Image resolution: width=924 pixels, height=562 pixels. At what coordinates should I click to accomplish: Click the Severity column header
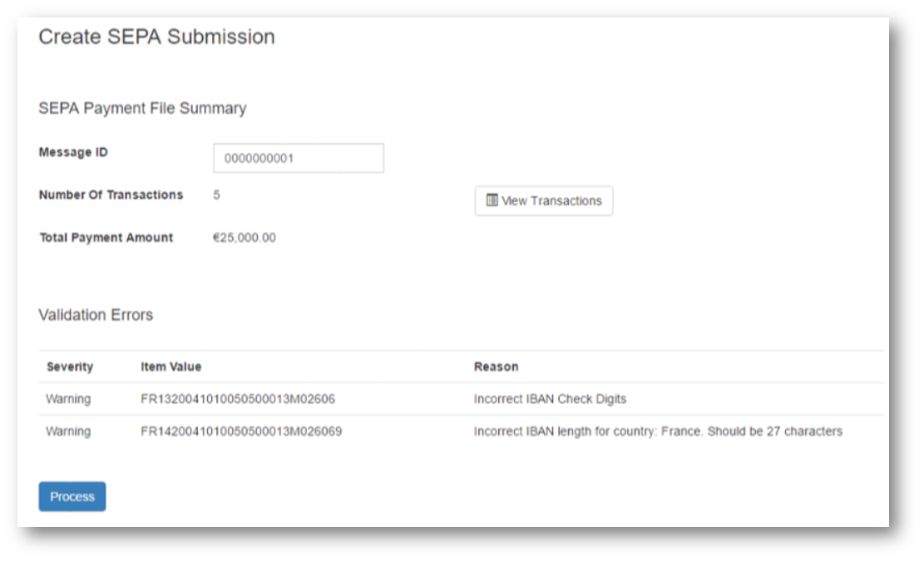70,367
